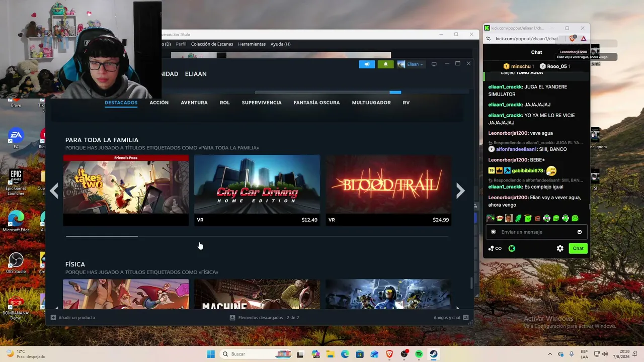Show next games in Para Toda La Familia carousel

pyautogui.click(x=460, y=191)
